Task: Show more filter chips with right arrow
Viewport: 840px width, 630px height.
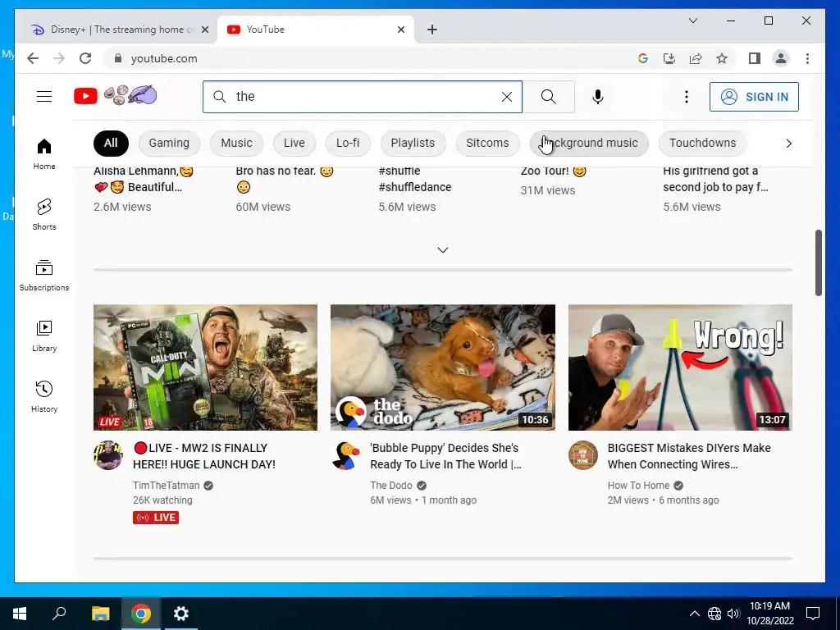Action: (788, 144)
